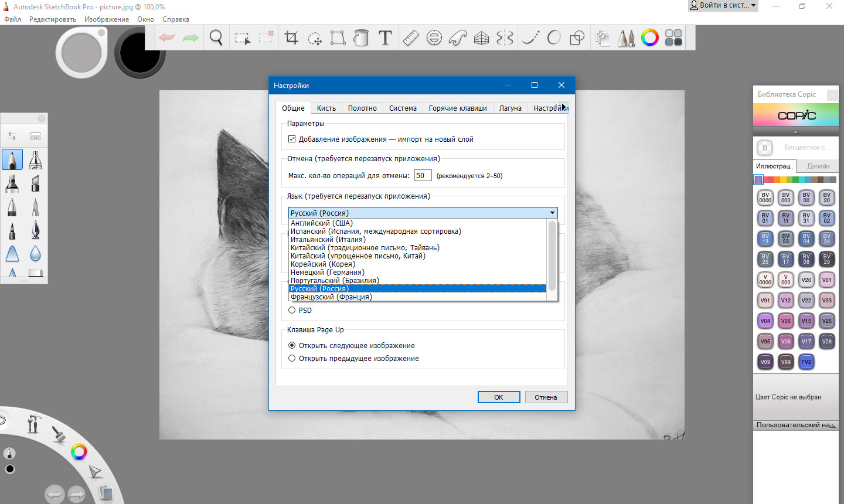
Task: Enable the French Curve tool
Action: [458, 38]
